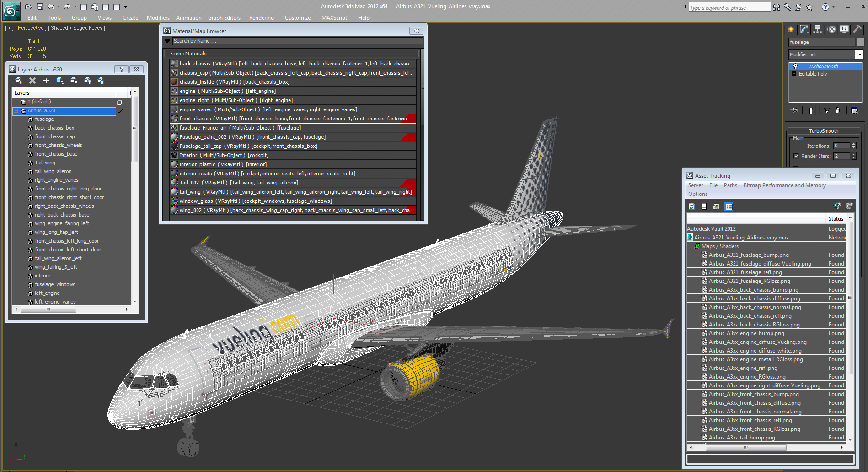Click the Undo arrow icon
The height and width of the screenshot is (472, 868).
(50, 6)
